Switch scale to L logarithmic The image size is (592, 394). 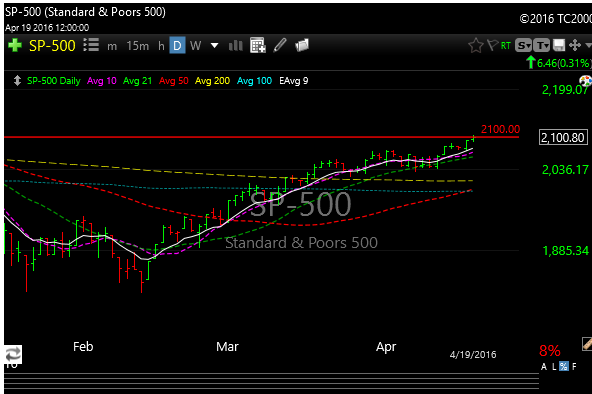point(554,366)
